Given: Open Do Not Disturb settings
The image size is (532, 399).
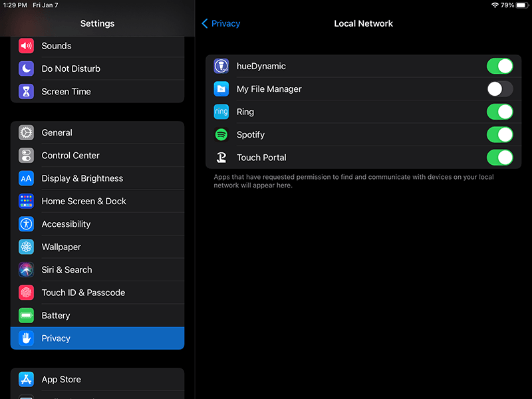Looking at the screenshot, I should 97,68.
